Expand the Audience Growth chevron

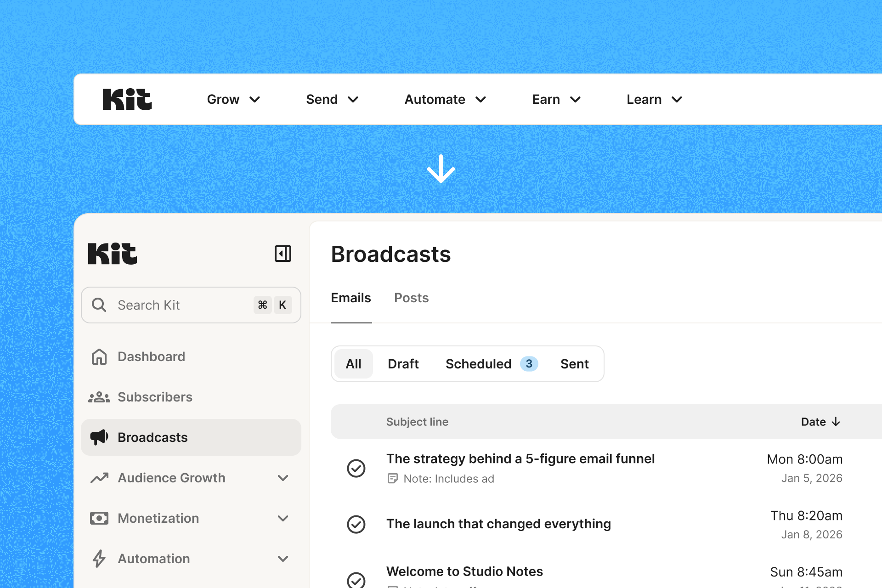point(283,478)
